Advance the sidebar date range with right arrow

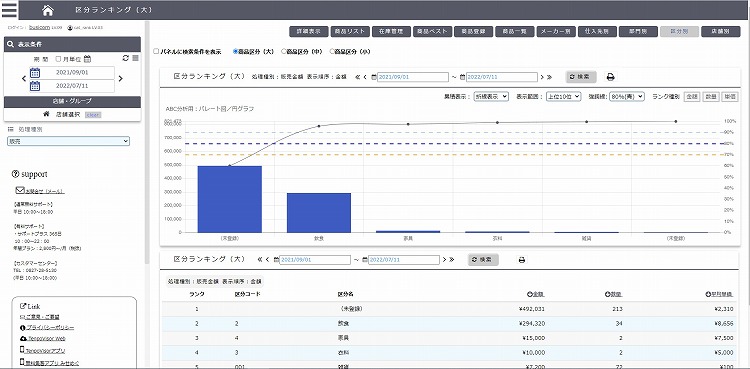121,78
